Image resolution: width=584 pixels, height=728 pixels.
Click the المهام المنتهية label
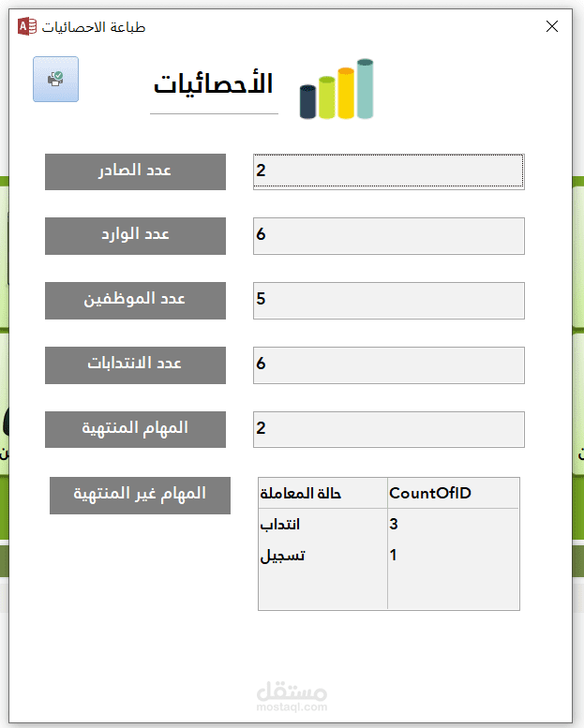135,428
